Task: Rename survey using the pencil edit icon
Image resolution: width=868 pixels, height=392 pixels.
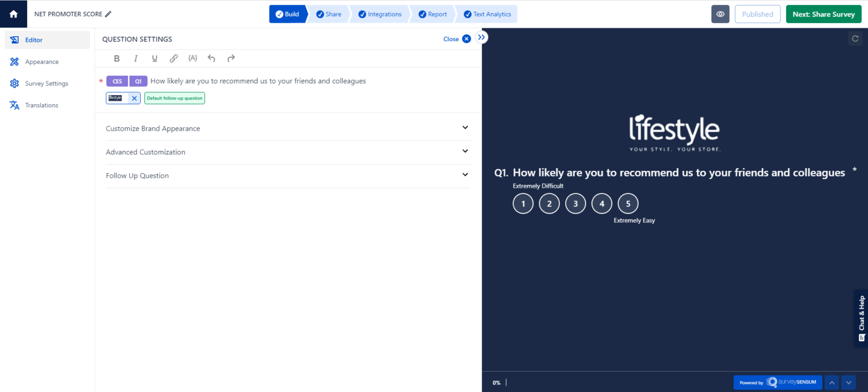Action: coord(107,14)
